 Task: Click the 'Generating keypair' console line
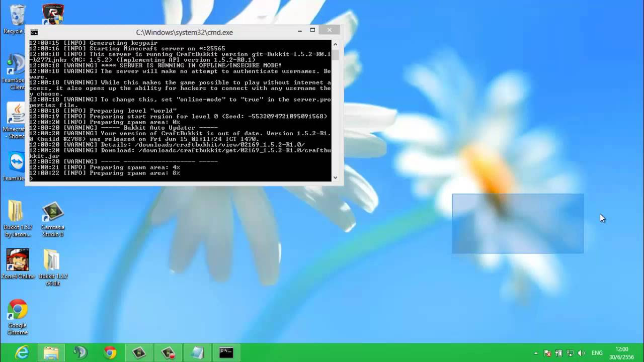93,43
